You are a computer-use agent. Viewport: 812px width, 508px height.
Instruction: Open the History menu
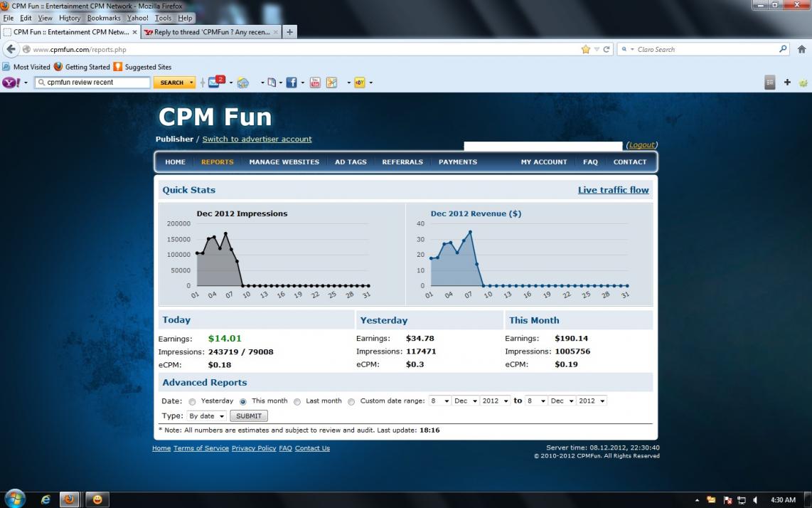click(x=70, y=18)
